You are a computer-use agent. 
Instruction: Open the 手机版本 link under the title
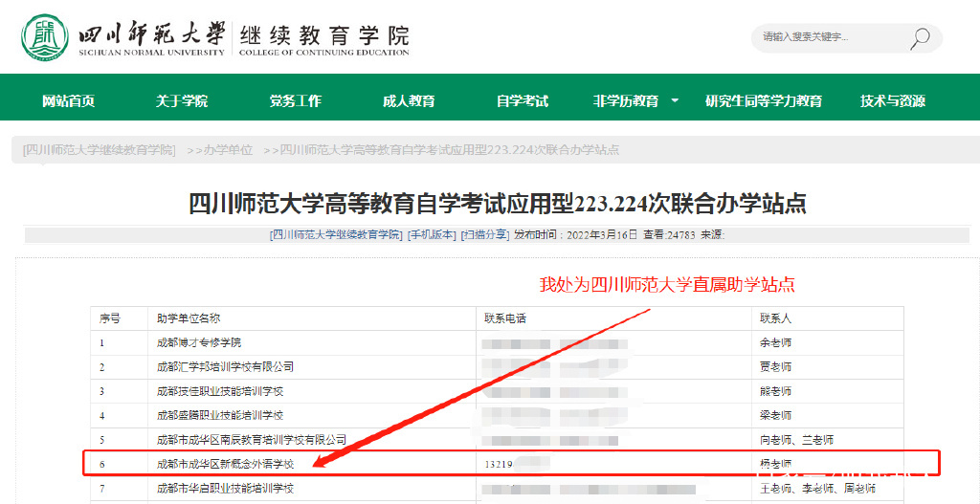pos(432,234)
